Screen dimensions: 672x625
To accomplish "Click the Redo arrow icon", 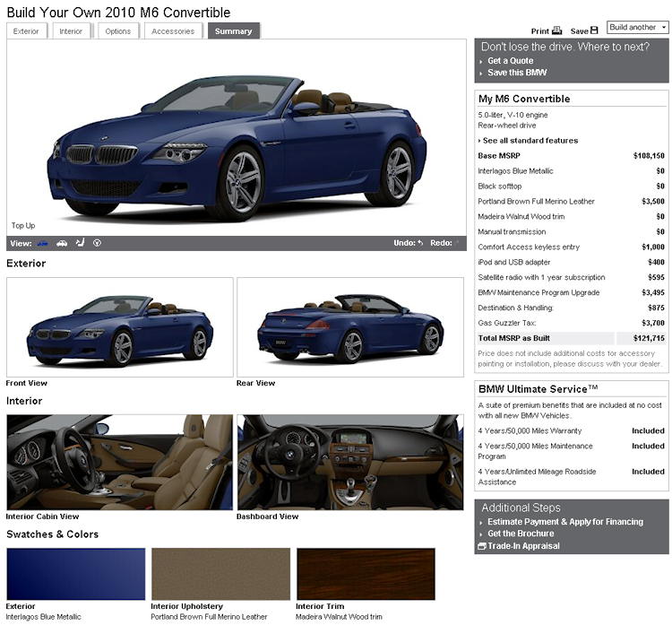I will (x=457, y=243).
